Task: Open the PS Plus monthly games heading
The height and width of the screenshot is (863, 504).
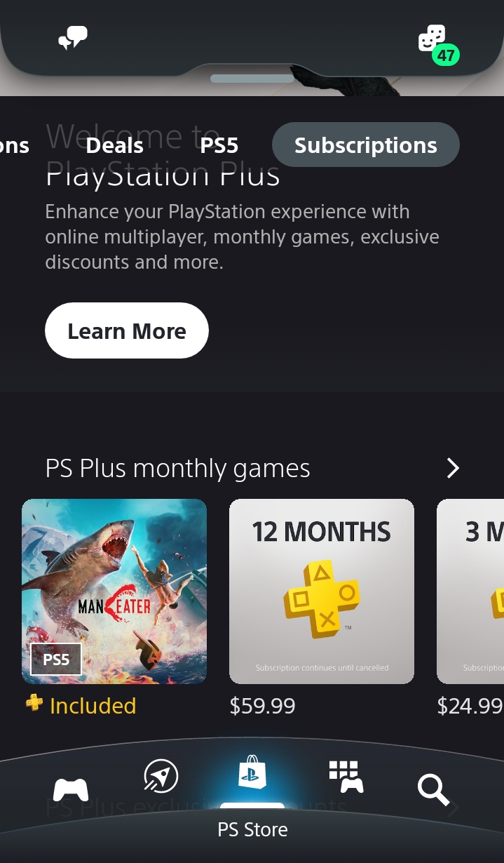Action: click(x=177, y=468)
